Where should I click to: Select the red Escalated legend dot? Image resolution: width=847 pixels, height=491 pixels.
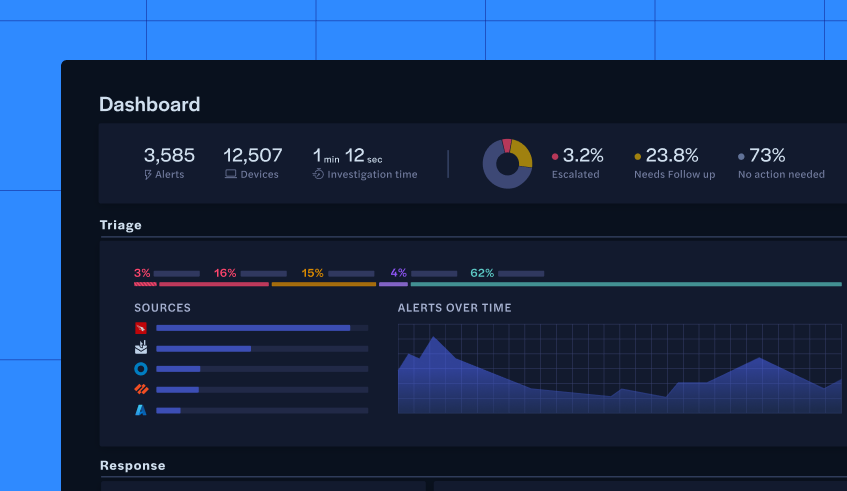pyautogui.click(x=555, y=157)
